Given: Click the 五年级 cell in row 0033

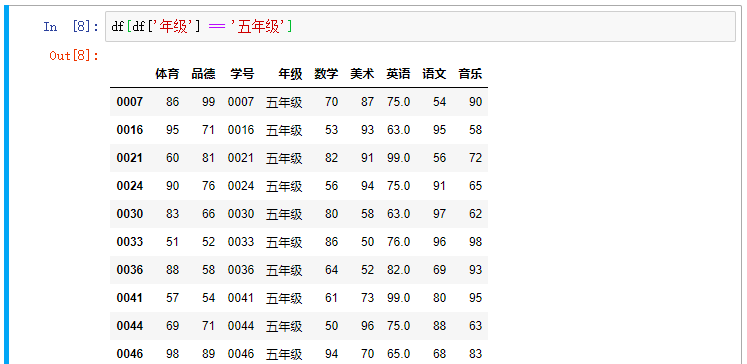Looking at the screenshot, I should click(x=284, y=243).
